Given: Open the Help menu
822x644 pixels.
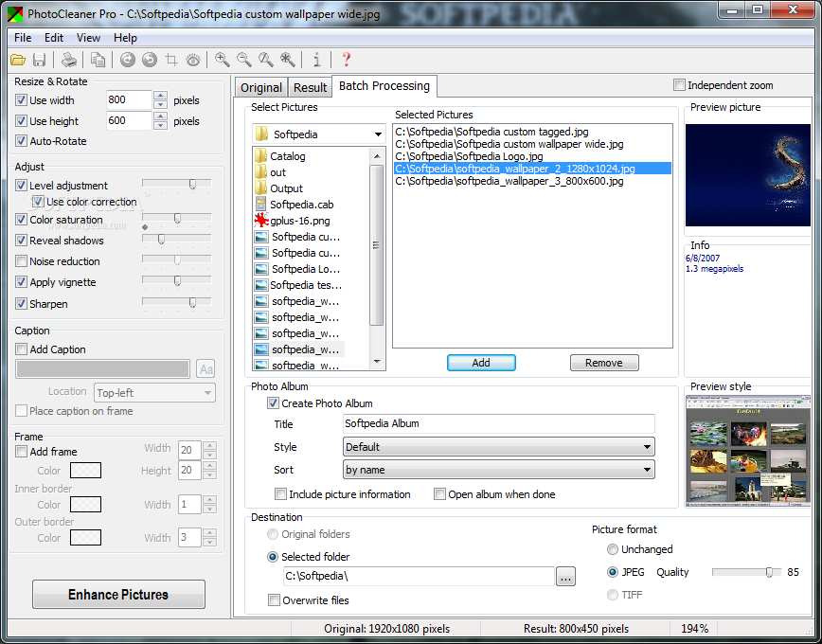Looking at the screenshot, I should 125,38.
